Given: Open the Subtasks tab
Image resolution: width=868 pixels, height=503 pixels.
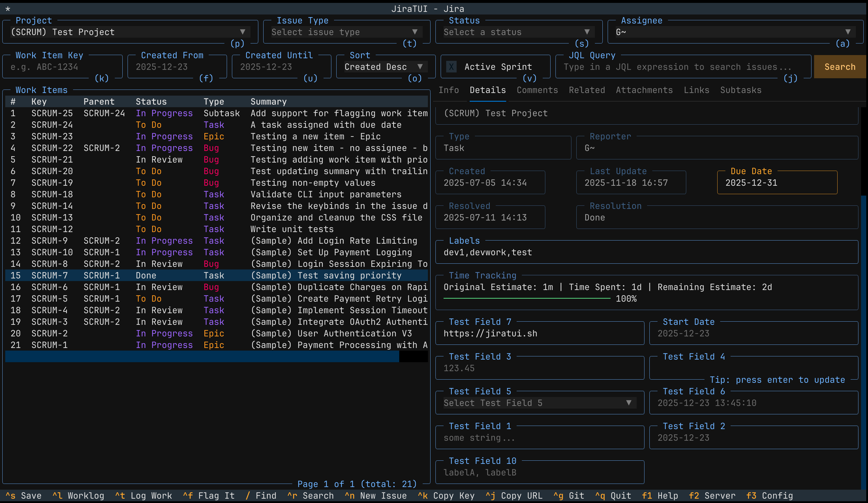Looking at the screenshot, I should (x=741, y=90).
